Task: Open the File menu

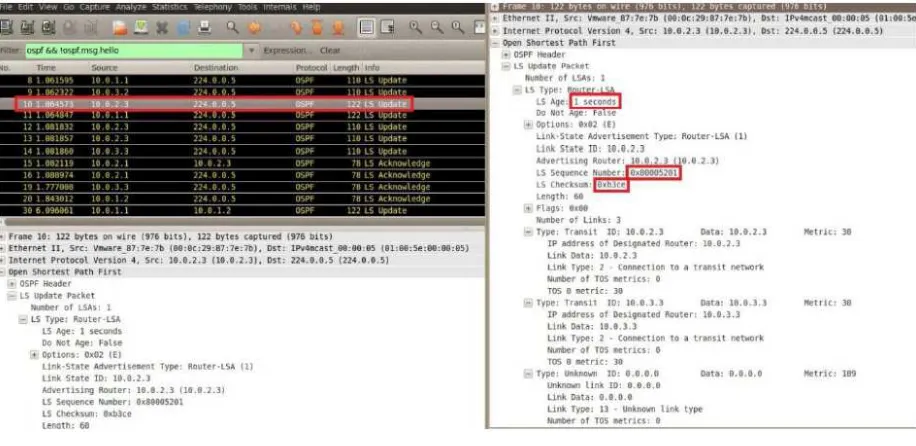Action: click(x=6, y=7)
